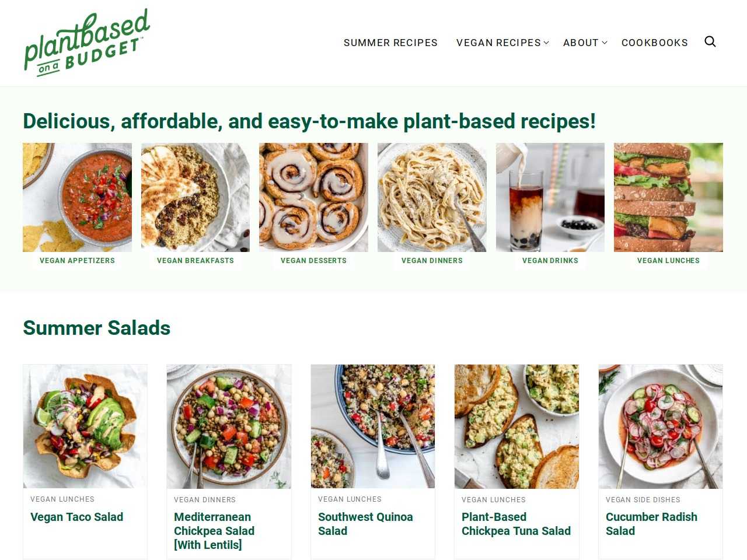The width and height of the screenshot is (747, 560).
Task: Open the Vegan Taco Salad recipe link
Action: coord(76,517)
